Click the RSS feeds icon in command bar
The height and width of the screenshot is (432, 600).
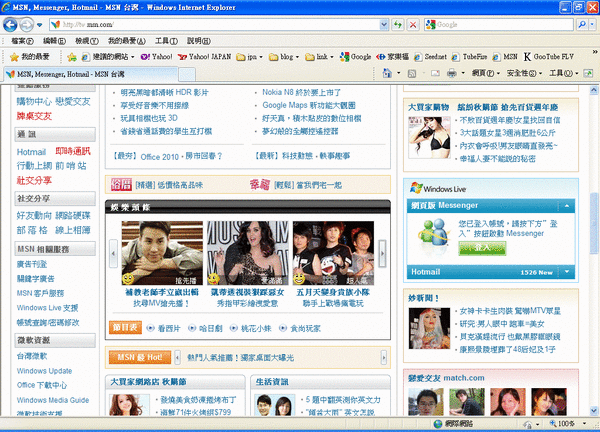pyautogui.click(x=412, y=73)
